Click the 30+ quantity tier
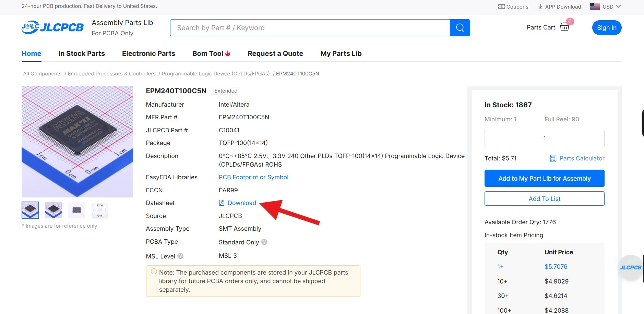 point(503,296)
